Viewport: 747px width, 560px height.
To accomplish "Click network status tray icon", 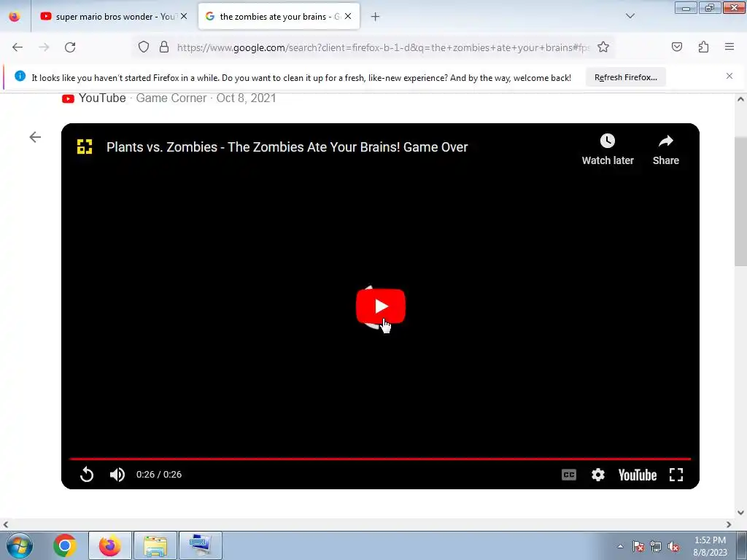I will (x=656, y=547).
